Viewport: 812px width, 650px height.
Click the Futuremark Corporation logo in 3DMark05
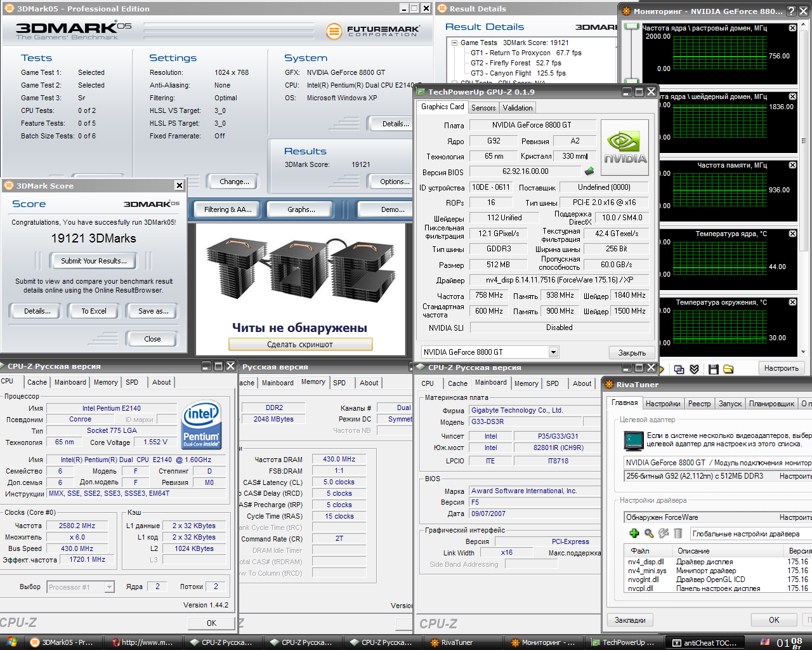372,30
